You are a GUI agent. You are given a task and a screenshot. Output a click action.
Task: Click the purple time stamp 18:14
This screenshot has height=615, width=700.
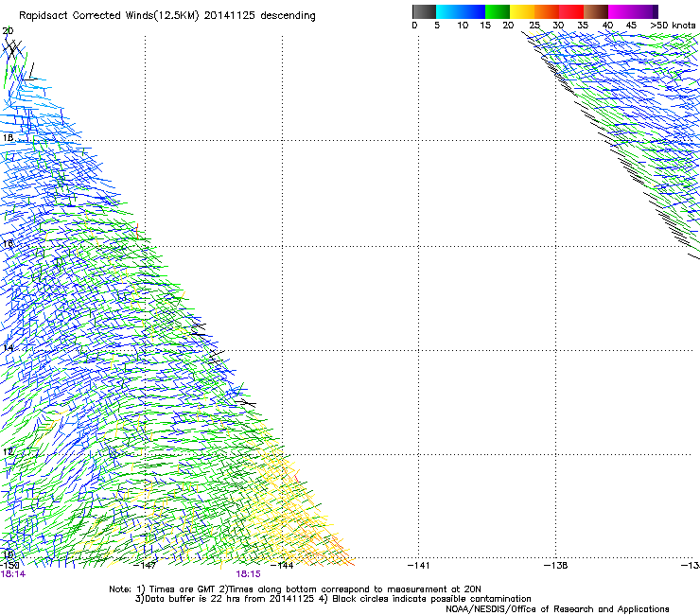[13, 574]
